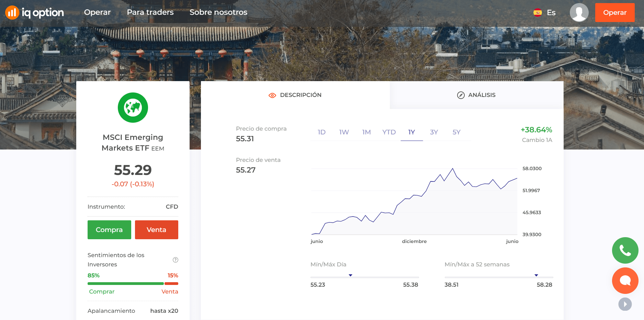Click the Comprar sentiment label
Image resolution: width=644 pixels, height=320 pixels.
coord(102,291)
